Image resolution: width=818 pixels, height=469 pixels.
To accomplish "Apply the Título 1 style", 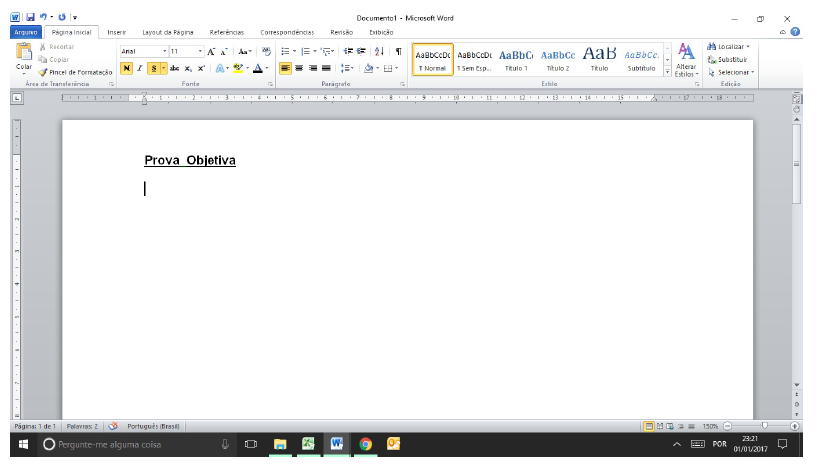I will (x=516, y=59).
